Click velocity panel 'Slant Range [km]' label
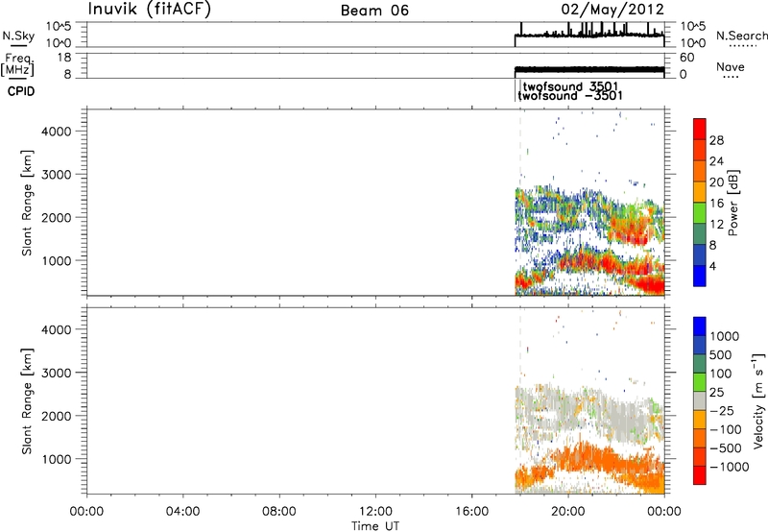 click(27, 401)
